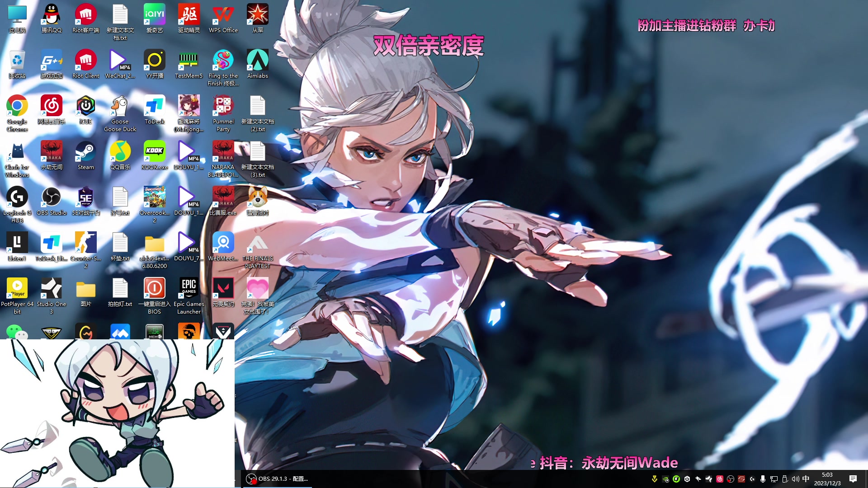Select the 完蛋！我被美女包围了！ game icon
The height and width of the screenshot is (488, 868).
click(x=258, y=296)
